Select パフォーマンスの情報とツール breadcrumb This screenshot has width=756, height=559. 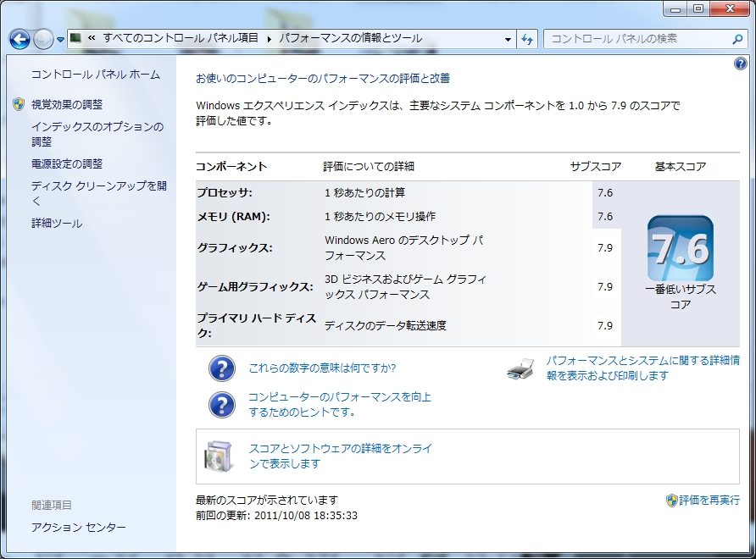click(x=351, y=38)
